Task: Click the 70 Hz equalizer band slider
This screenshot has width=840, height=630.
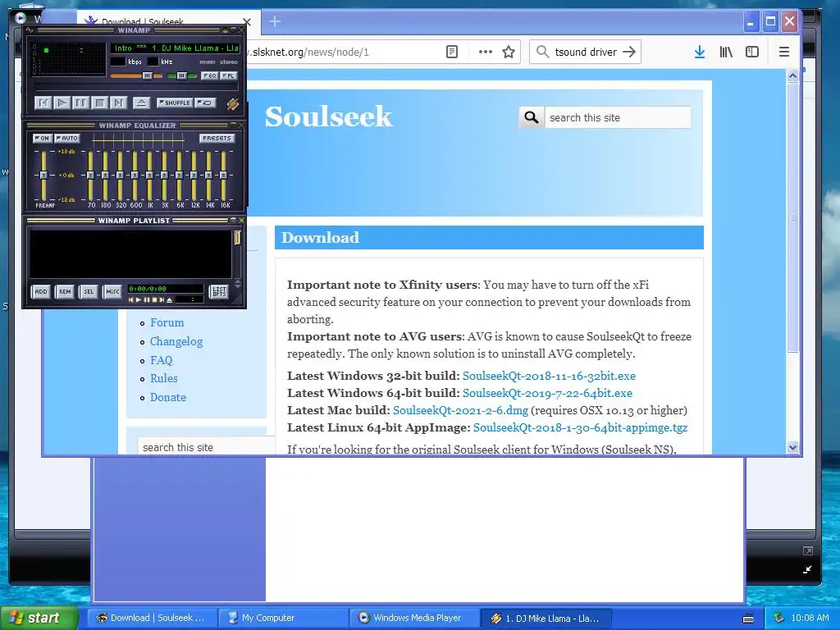Action: 90,176
